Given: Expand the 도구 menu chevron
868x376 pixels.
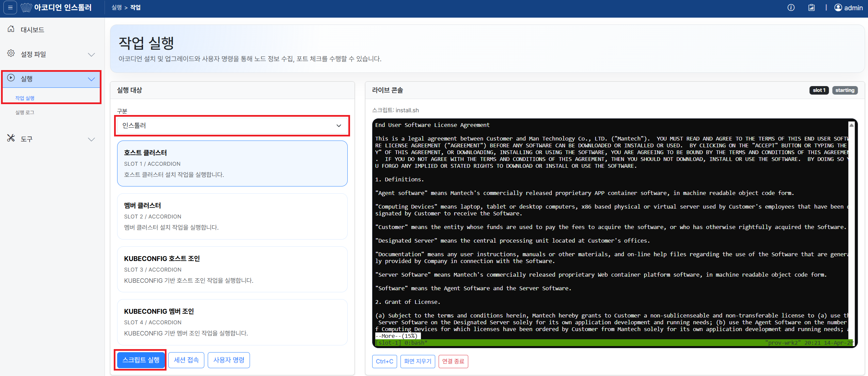Looking at the screenshot, I should (x=91, y=139).
